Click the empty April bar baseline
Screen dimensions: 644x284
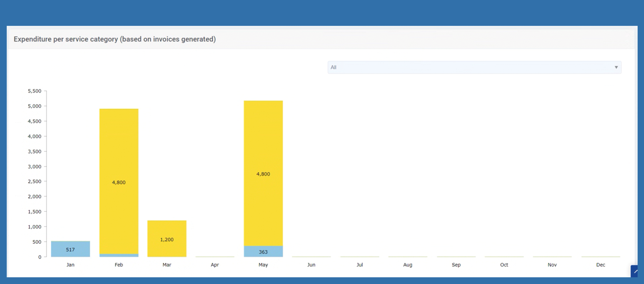click(215, 256)
